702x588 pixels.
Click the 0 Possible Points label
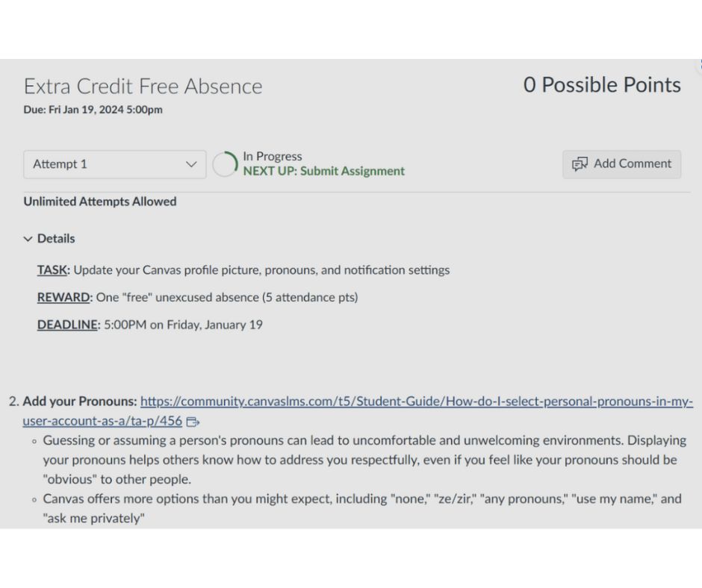point(602,85)
